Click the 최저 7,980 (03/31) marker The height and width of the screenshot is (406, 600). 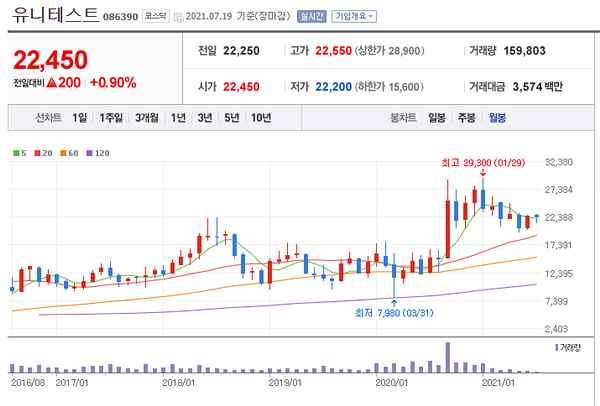[x=395, y=313]
